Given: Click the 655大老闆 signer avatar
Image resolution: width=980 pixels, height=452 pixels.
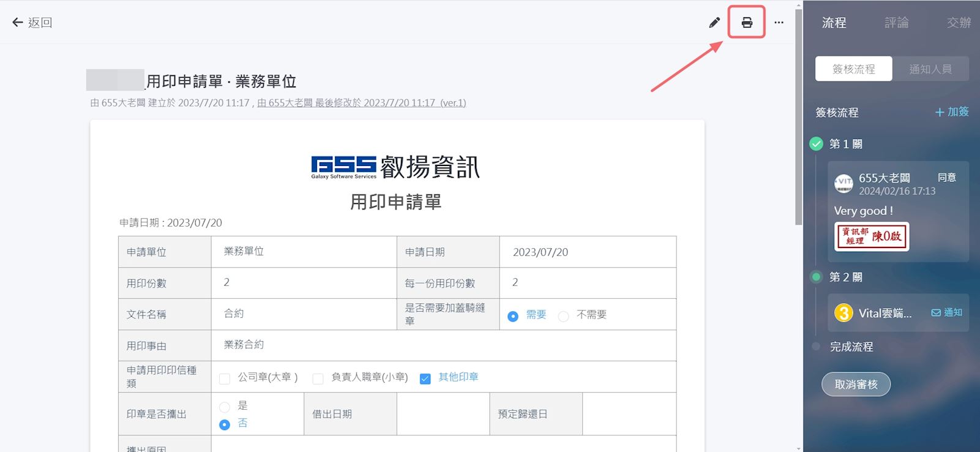Looking at the screenshot, I should pos(843,183).
